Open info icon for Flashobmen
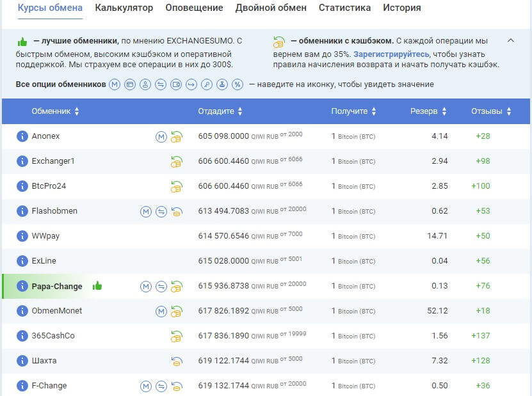This screenshot has width=532, height=396. (22, 211)
